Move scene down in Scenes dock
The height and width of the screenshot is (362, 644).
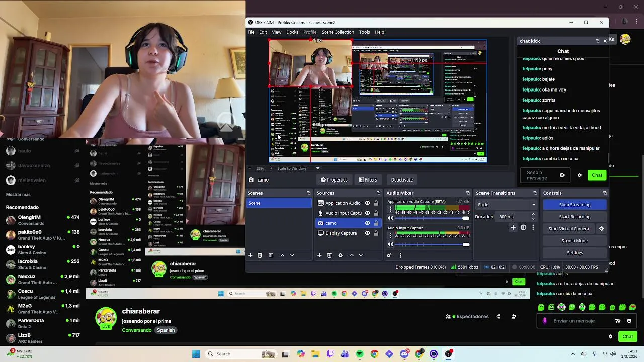coord(292,255)
